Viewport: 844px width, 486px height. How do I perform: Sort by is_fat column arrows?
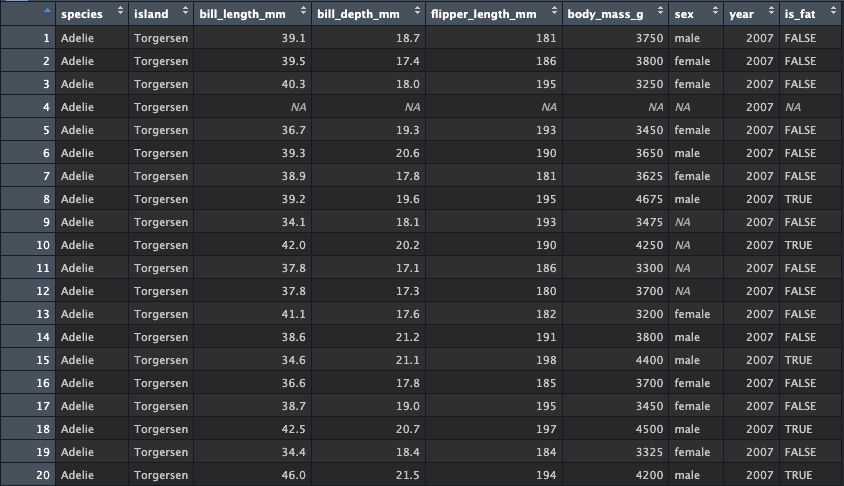point(835,11)
